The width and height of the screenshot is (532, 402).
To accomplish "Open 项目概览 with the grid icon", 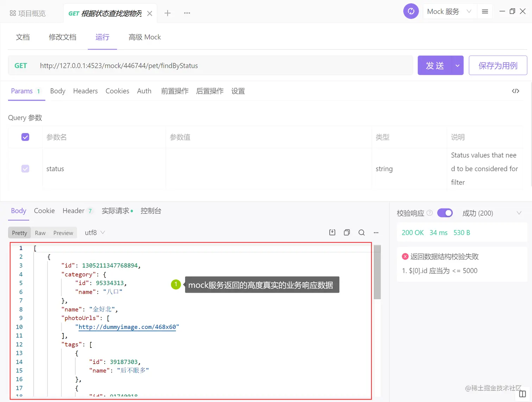I will point(27,13).
